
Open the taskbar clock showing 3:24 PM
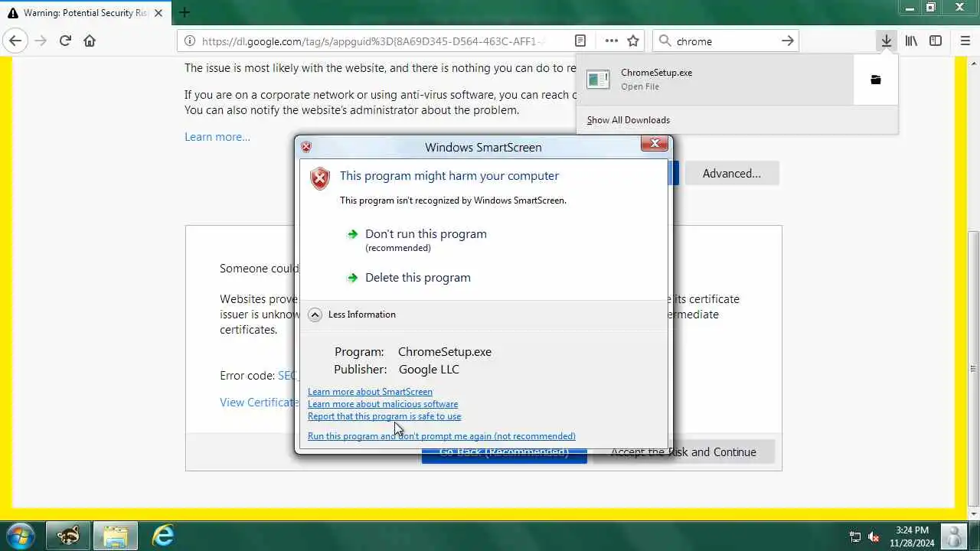pos(912,536)
